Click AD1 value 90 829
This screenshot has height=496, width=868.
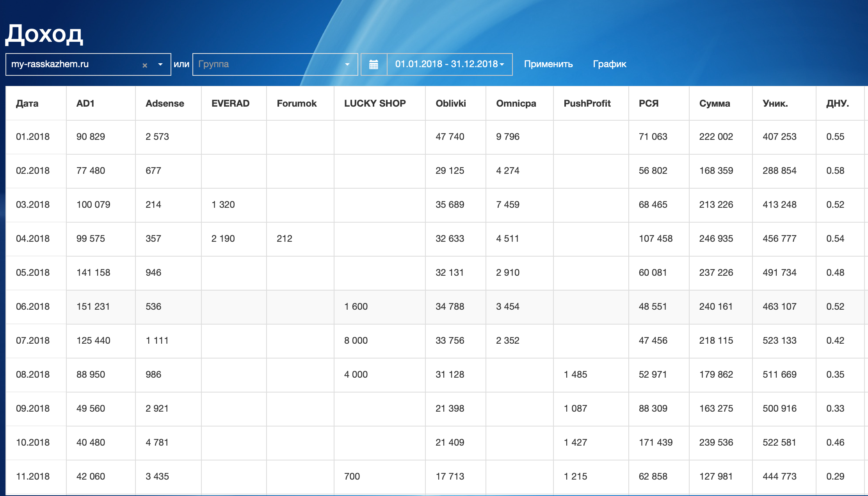pyautogui.click(x=91, y=137)
